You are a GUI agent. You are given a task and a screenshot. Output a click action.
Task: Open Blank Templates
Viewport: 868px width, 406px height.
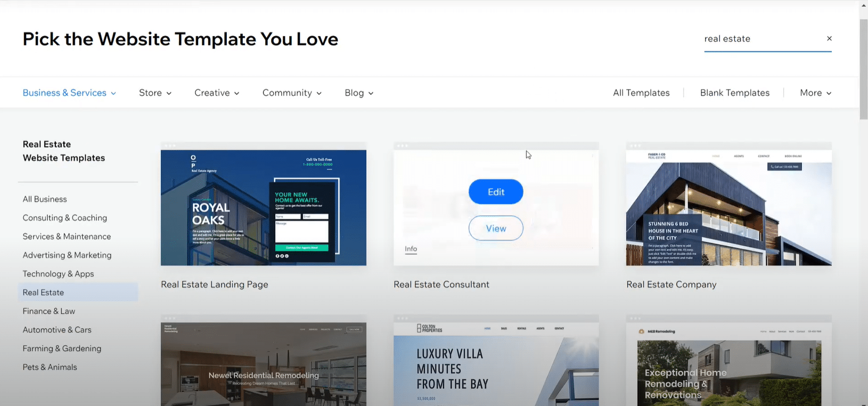[734, 93]
